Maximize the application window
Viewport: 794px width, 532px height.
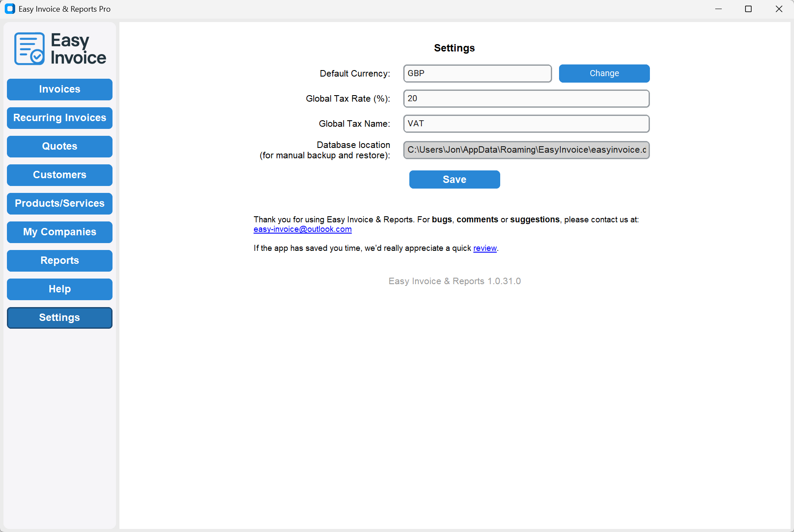click(748, 9)
